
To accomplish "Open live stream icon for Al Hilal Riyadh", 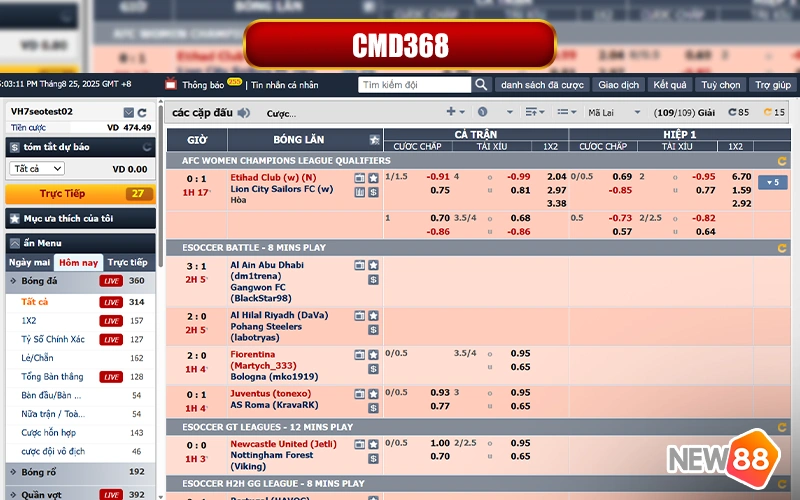I will (x=360, y=316).
